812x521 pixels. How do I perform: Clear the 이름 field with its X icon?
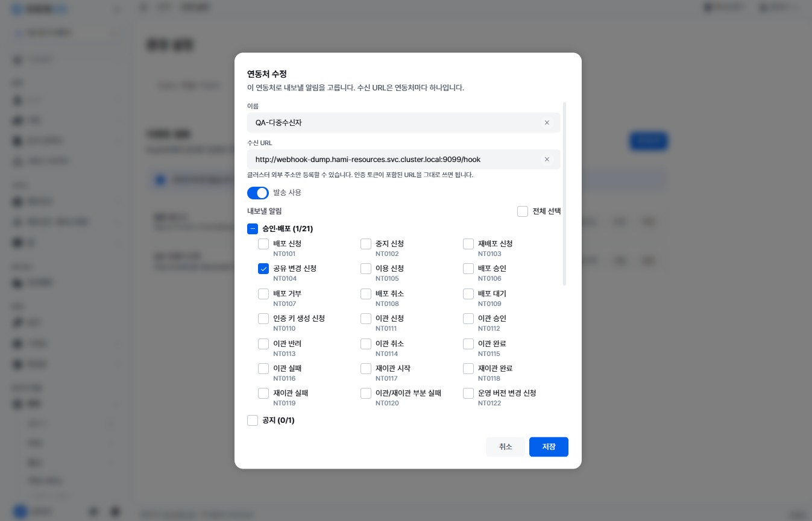tap(547, 122)
